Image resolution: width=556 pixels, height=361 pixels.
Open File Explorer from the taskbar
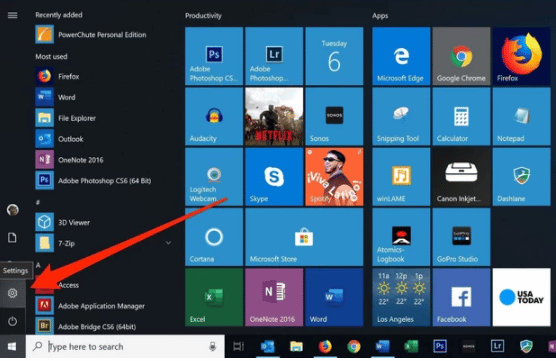pos(296,346)
